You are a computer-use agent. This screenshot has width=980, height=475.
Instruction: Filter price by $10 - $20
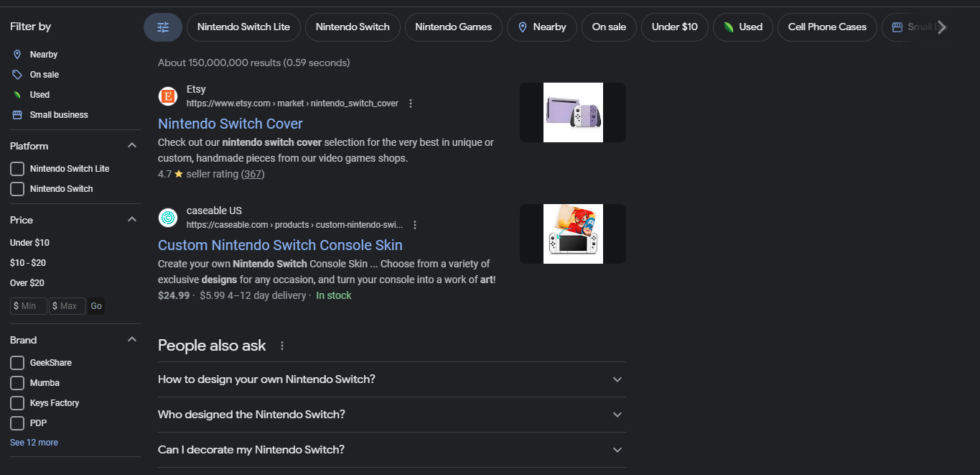28,263
